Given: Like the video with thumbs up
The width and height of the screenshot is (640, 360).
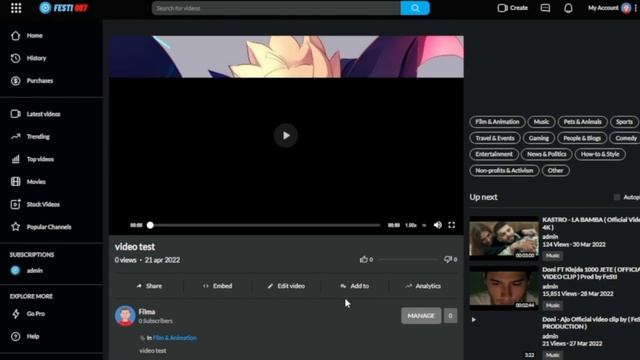Looking at the screenshot, I should [363, 259].
